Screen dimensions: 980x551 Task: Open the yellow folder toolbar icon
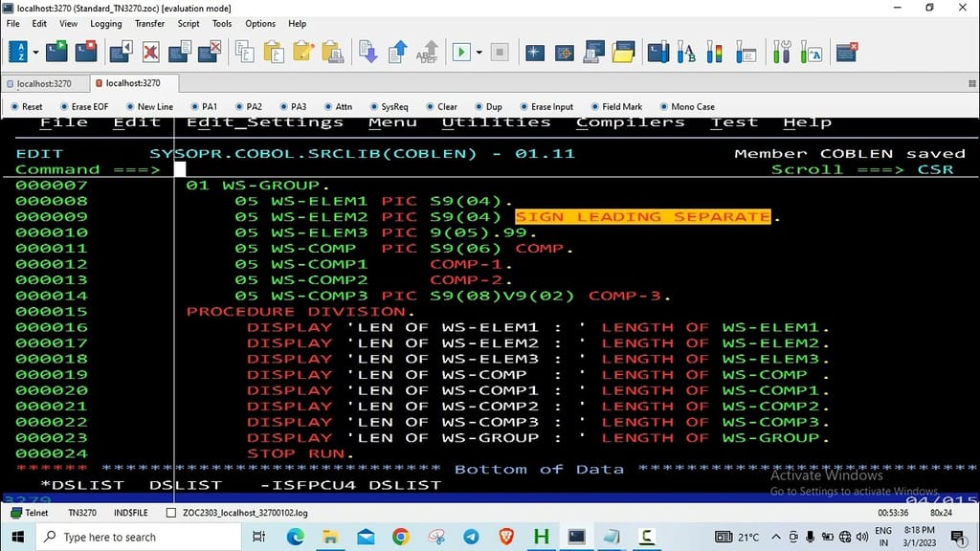coord(623,52)
